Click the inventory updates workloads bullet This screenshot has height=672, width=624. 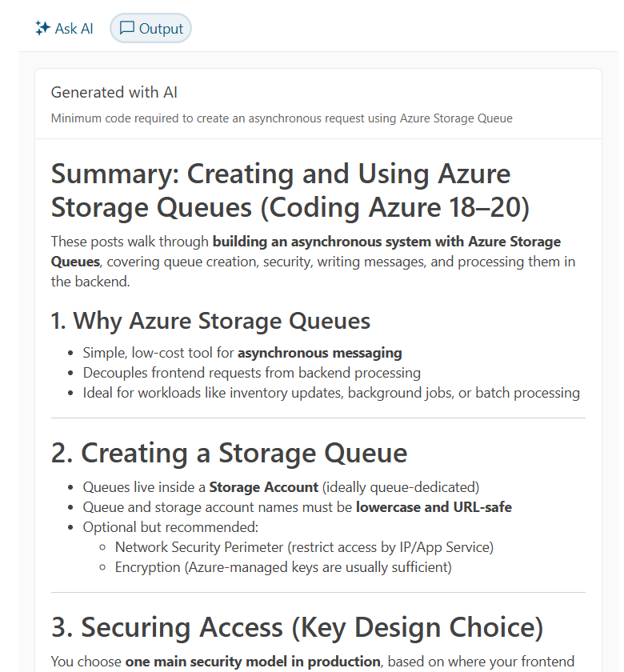[x=331, y=393]
